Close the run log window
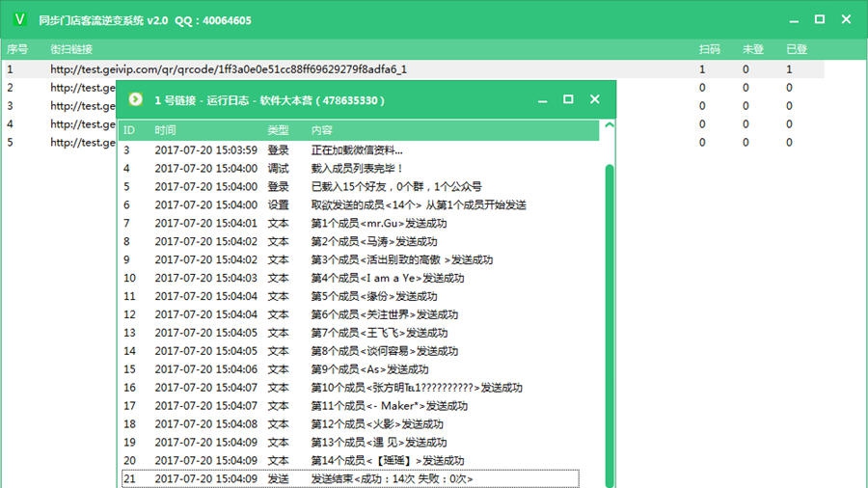 click(x=594, y=99)
